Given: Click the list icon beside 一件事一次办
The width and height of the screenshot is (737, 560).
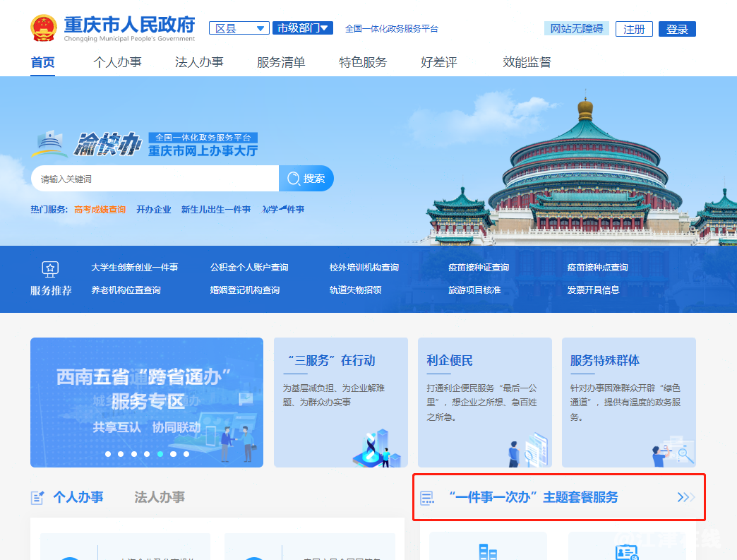Looking at the screenshot, I should coord(427,497).
